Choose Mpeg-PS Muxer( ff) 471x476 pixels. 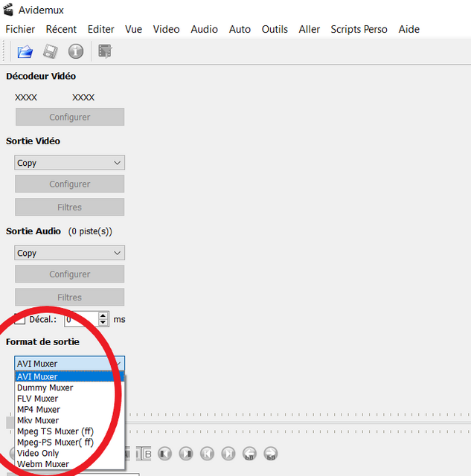click(x=69, y=443)
